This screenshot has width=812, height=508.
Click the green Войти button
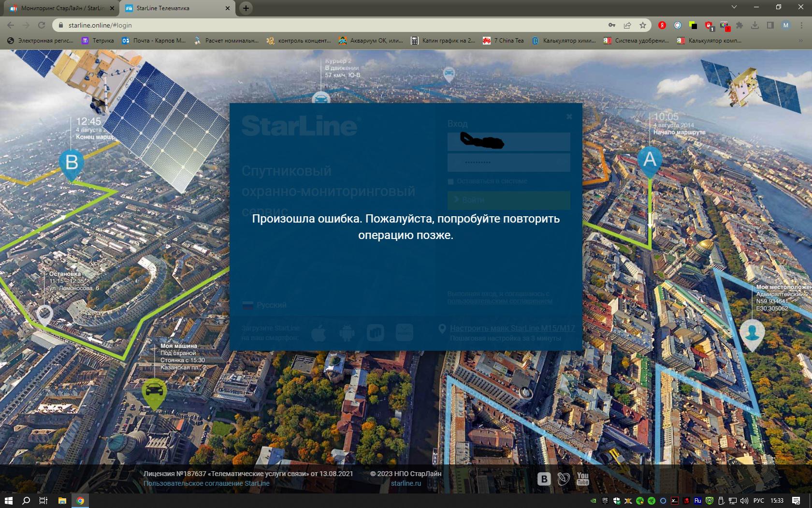[x=508, y=200]
